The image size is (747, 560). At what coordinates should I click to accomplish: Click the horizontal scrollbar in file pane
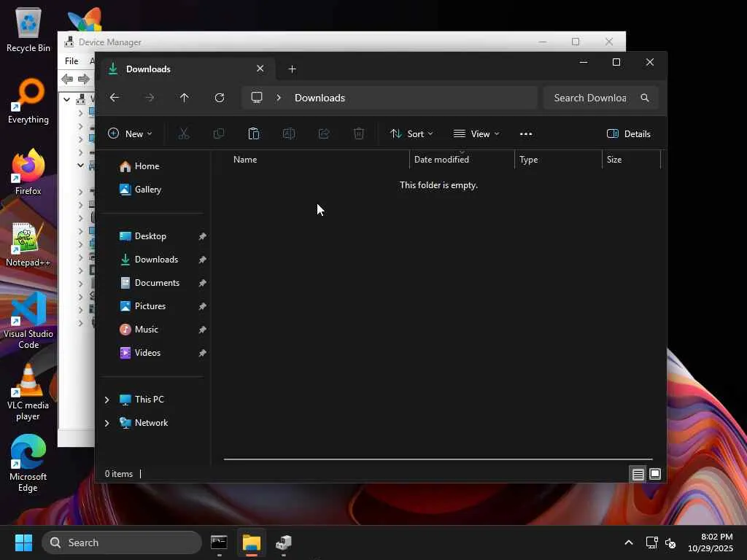pos(438,459)
